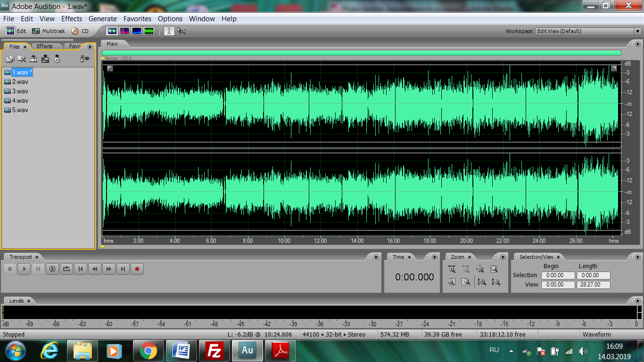This screenshot has height=362, width=644.
Task: Click Insert Into Multitrack icon
Action: [x=45, y=59]
